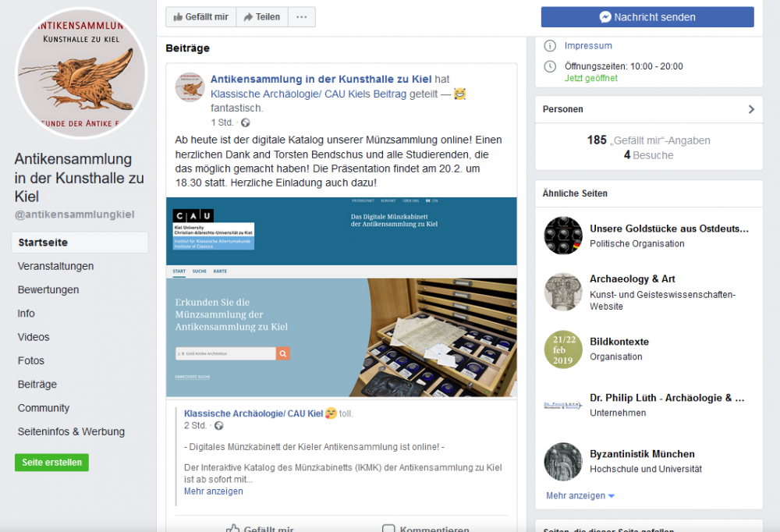This screenshot has width=780, height=532.
Task: Click the globe privacy icon next to 1 Std.
Action: pos(245,122)
